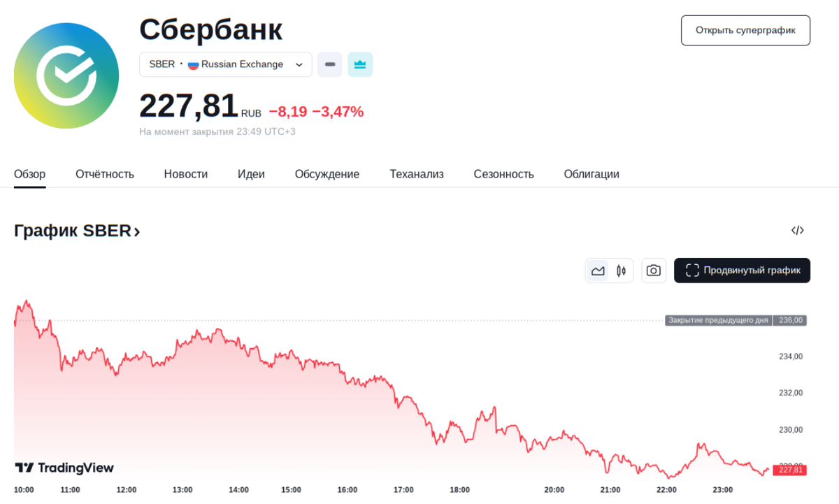Image resolution: width=839 pixels, height=504 pixels.
Task: Open the Теханализ tab
Action: (x=417, y=174)
